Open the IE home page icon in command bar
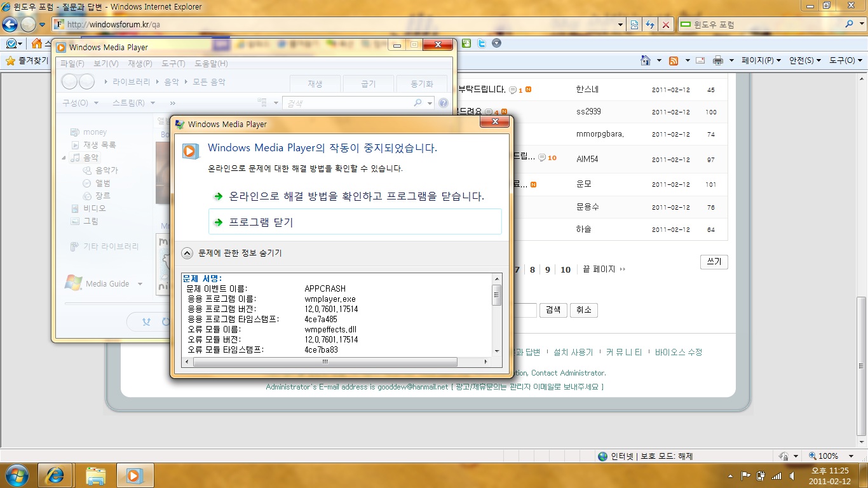The height and width of the screenshot is (488, 868). (x=646, y=60)
